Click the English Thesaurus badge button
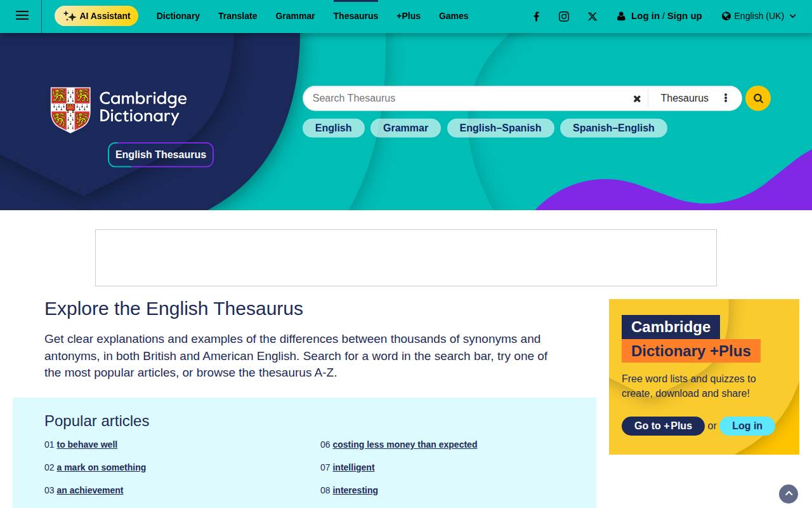Image resolution: width=812 pixels, height=508 pixels. pos(160,155)
